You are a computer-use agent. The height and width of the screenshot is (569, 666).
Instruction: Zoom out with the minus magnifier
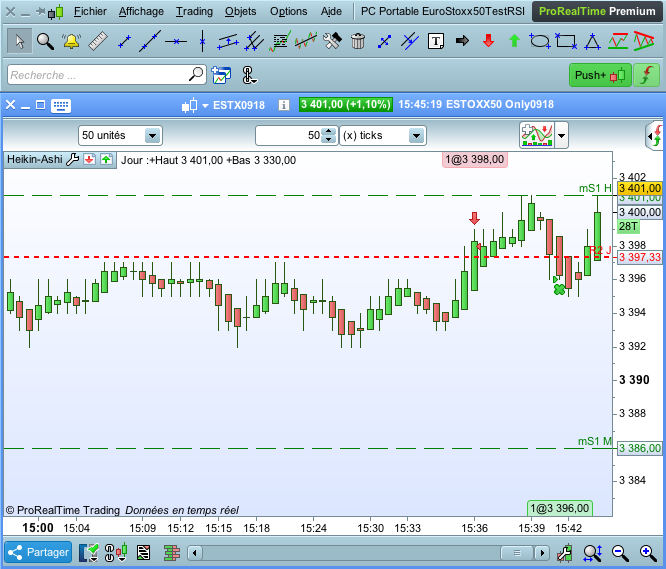point(619,552)
